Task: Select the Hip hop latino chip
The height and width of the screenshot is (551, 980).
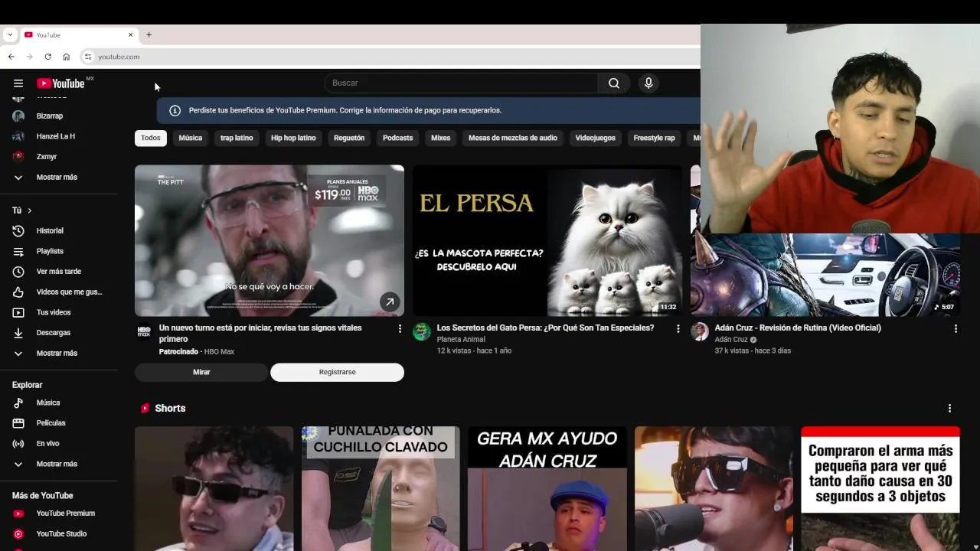Action: pyautogui.click(x=293, y=138)
